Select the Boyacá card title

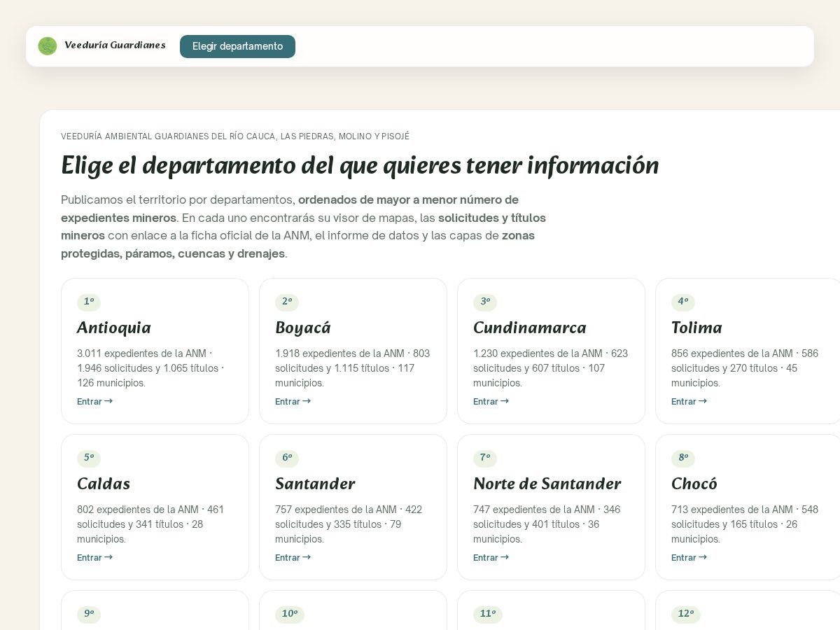pos(303,328)
